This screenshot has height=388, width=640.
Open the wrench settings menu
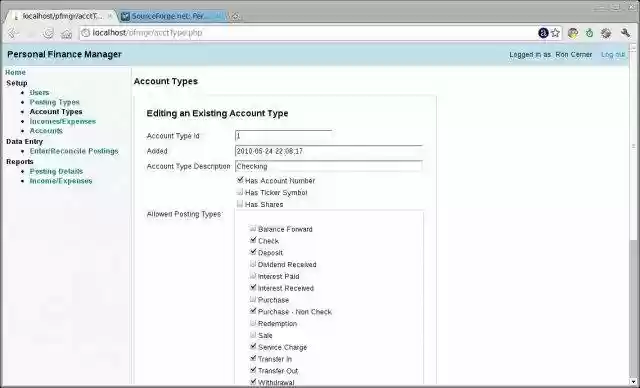coord(625,33)
